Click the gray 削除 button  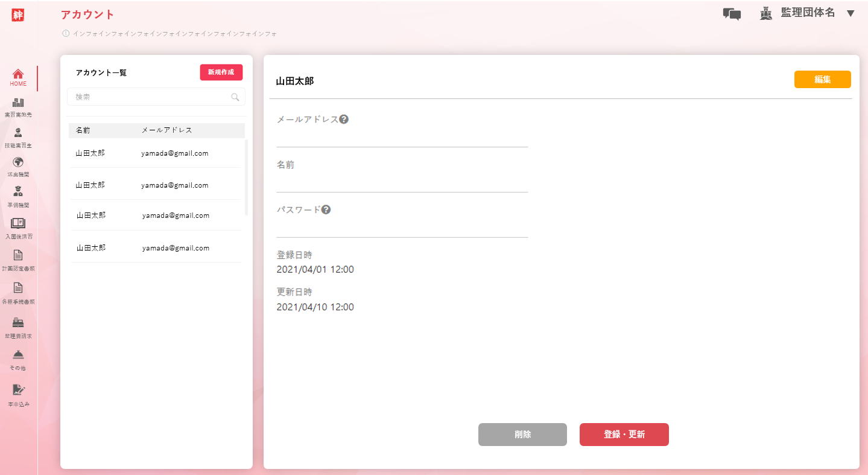522,435
